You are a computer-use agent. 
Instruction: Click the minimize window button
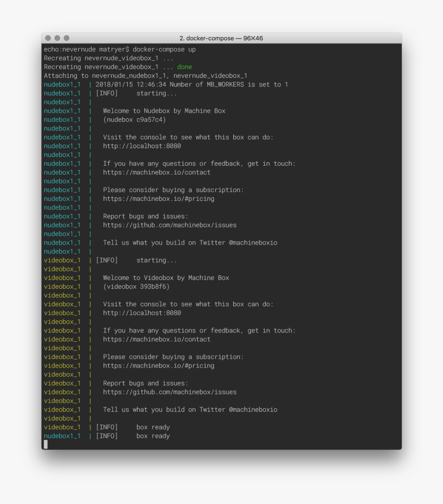coord(57,38)
